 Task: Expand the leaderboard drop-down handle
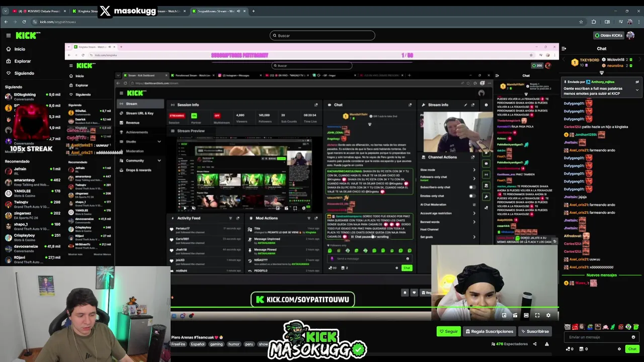pos(602,72)
